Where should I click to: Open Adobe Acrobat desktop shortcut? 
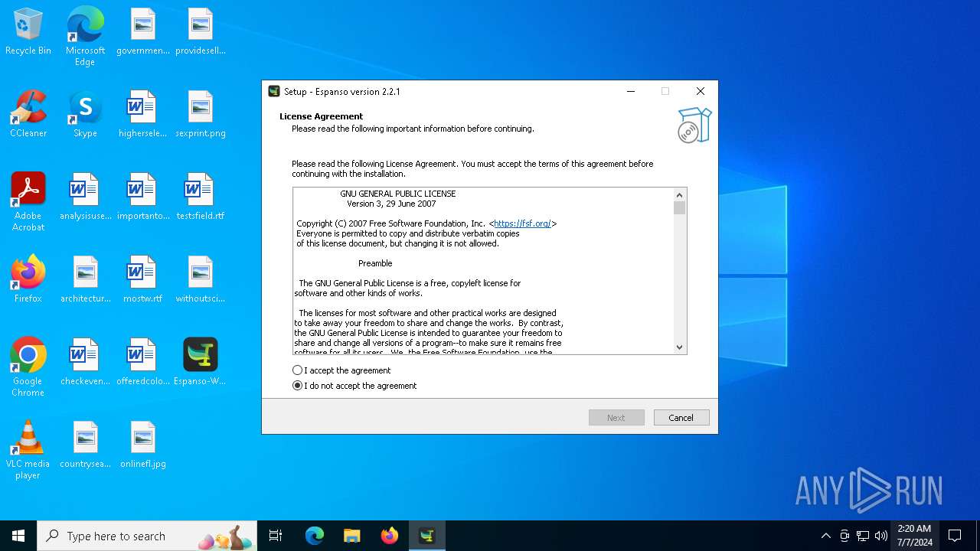[28, 202]
